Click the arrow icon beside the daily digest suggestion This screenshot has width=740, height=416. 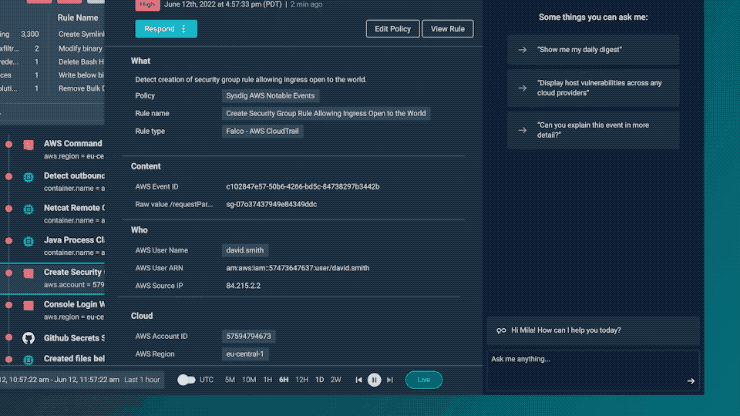pyautogui.click(x=522, y=50)
